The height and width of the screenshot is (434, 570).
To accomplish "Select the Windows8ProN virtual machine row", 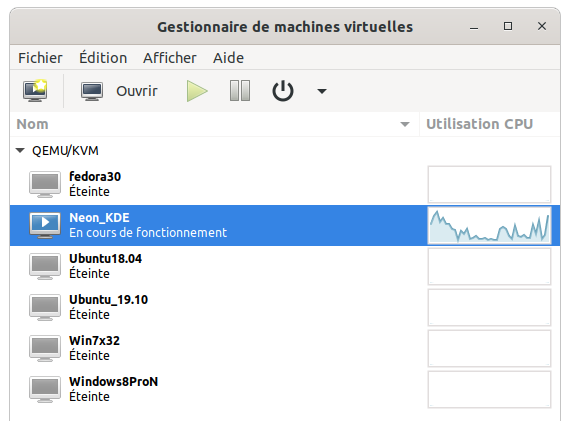I will point(285,389).
